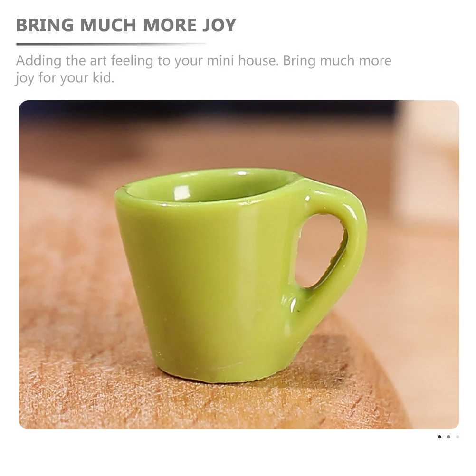Click the word "MORE" in the heading
The width and height of the screenshot is (476, 476).
(170, 25)
